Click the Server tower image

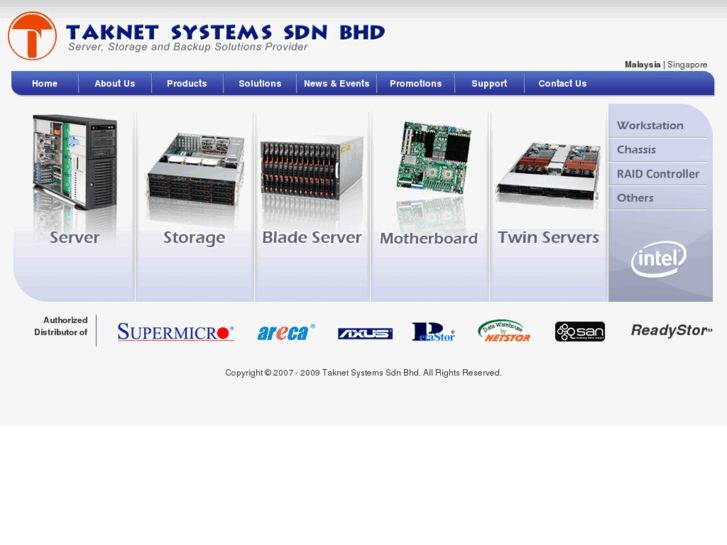[75, 161]
